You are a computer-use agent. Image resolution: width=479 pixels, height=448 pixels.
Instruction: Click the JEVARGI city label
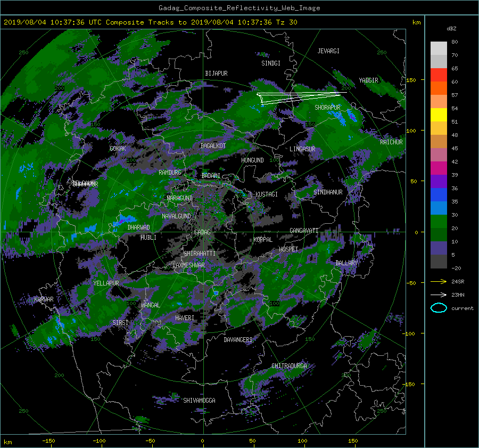click(x=328, y=51)
